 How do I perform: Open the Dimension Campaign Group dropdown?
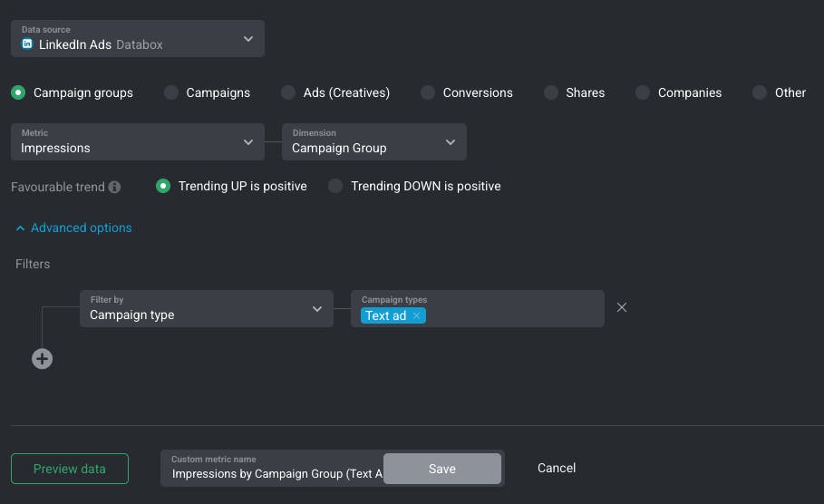coord(374,142)
